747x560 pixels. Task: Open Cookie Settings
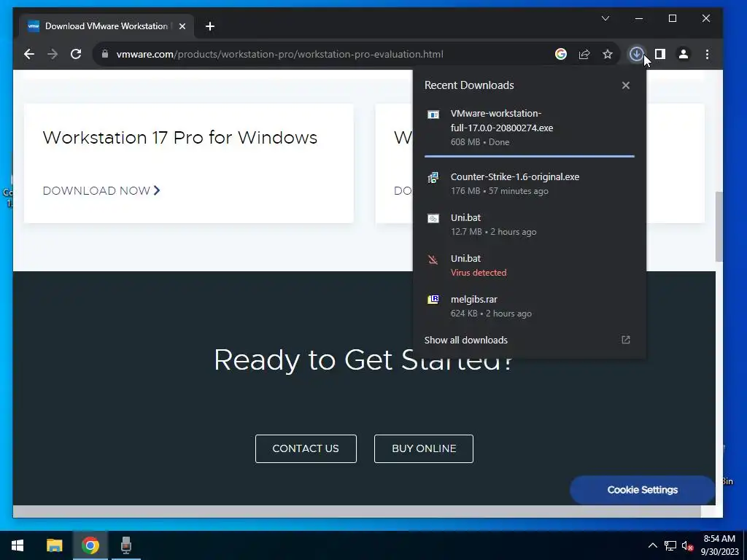[x=642, y=490]
